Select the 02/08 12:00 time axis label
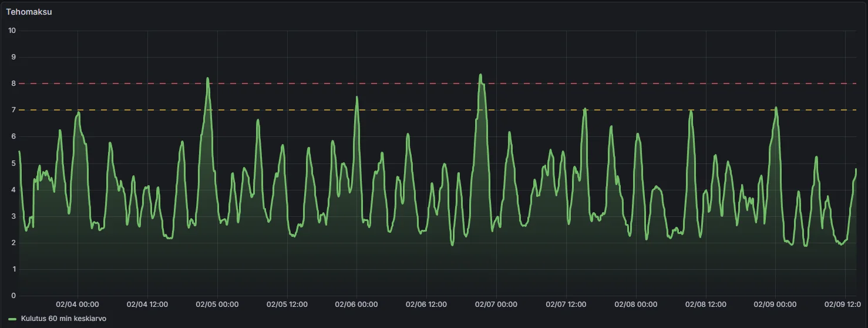This screenshot has width=868, height=328. (706, 304)
